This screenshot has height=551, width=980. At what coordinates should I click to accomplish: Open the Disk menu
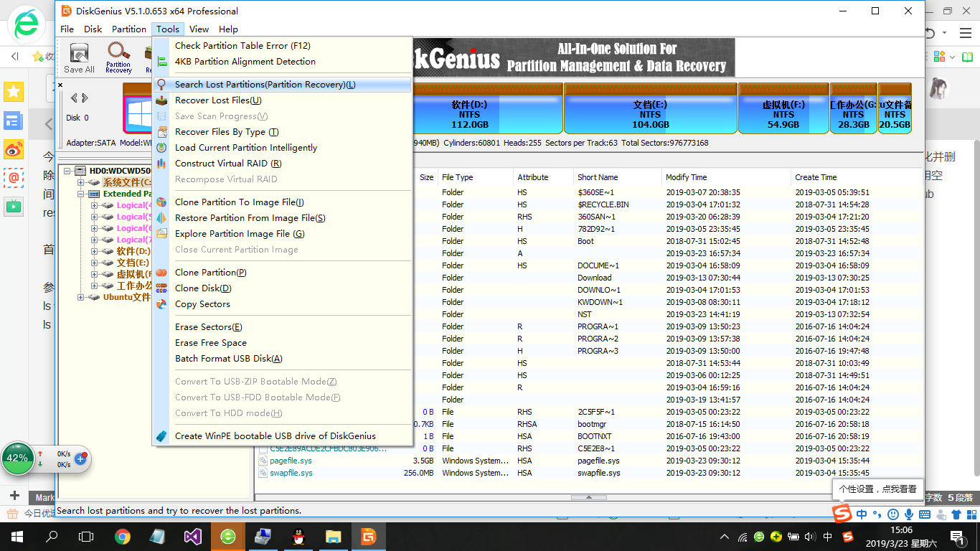(93, 29)
